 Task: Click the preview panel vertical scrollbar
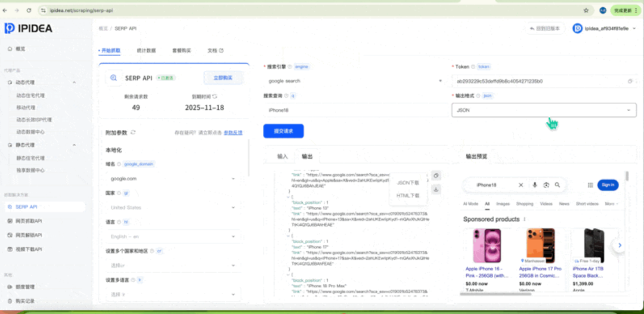(x=627, y=176)
